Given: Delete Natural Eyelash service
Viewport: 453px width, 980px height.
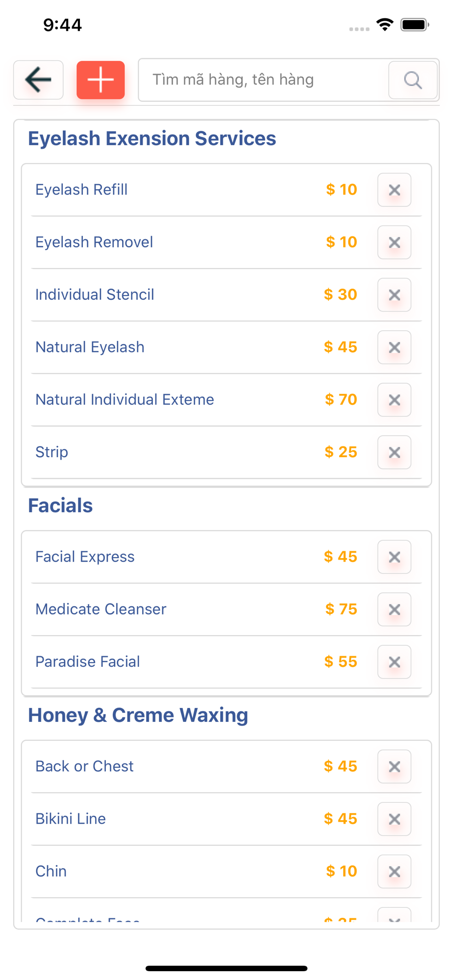Looking at the screenshot, I should click(x=394, y=347).
